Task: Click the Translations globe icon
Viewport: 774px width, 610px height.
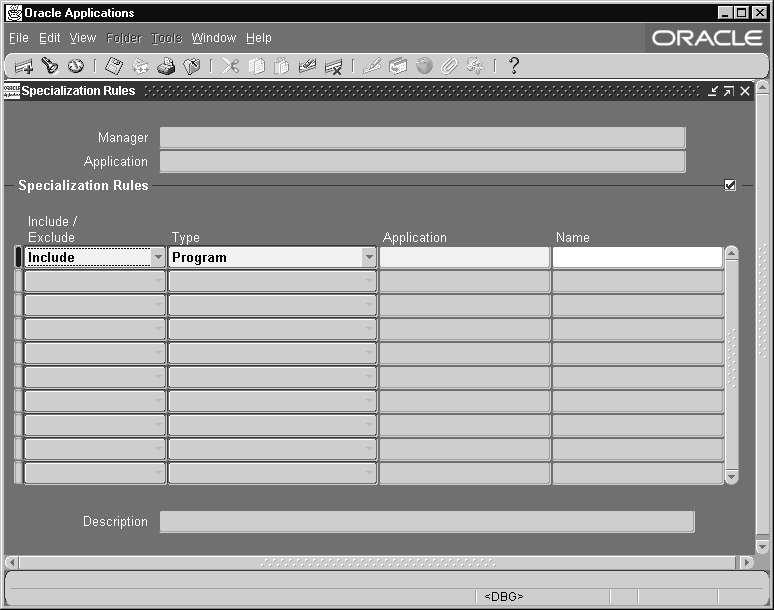Action: (x=424, y=66)
